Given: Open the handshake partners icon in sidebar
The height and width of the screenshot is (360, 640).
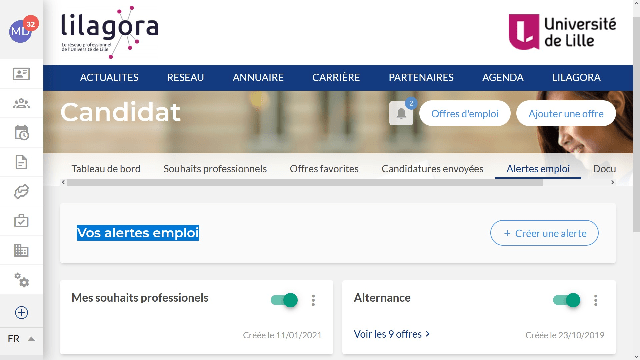Looking at the screenshot, I should pyautogui.click(x=21, y=191).
